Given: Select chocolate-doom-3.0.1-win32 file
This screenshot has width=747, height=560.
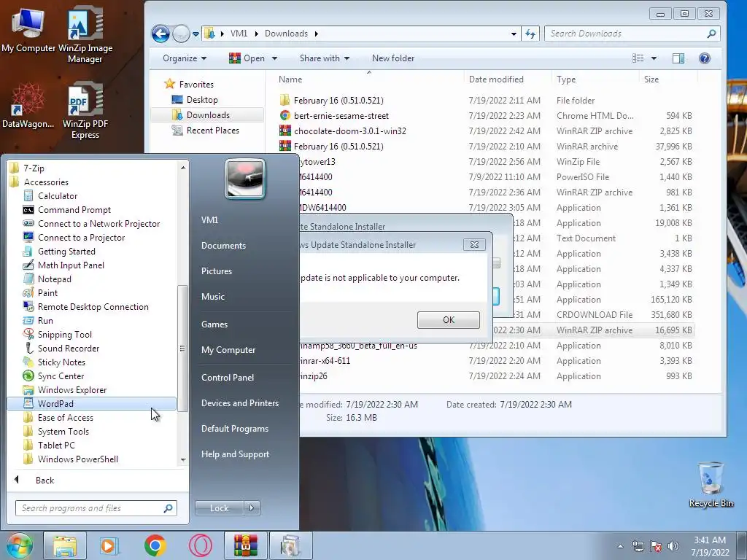Looking at the screenshot, I should point(349,131).
